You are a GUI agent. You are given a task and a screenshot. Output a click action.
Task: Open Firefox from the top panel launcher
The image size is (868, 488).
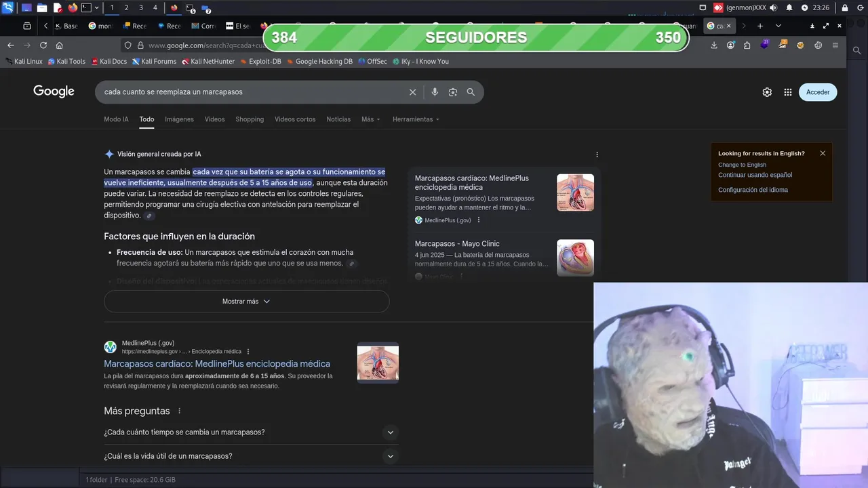click(73, 7)
